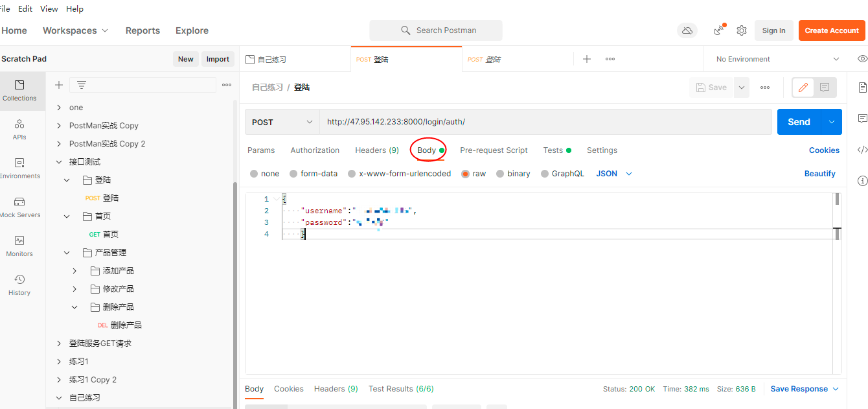This screenshot has width=868, height=409.
Task: Open the Monitors sidebar panel
Action: (x=19, y=246)
